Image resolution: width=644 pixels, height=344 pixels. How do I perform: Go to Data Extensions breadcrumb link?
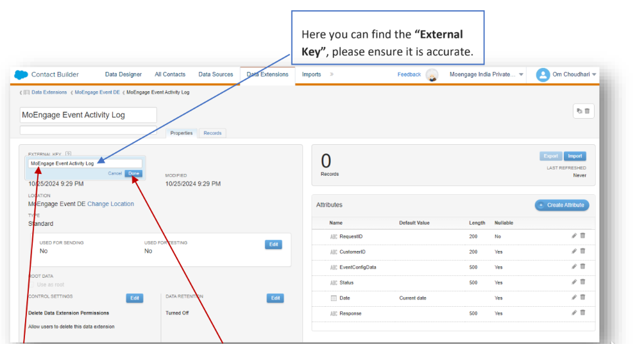tap(49, 92)
